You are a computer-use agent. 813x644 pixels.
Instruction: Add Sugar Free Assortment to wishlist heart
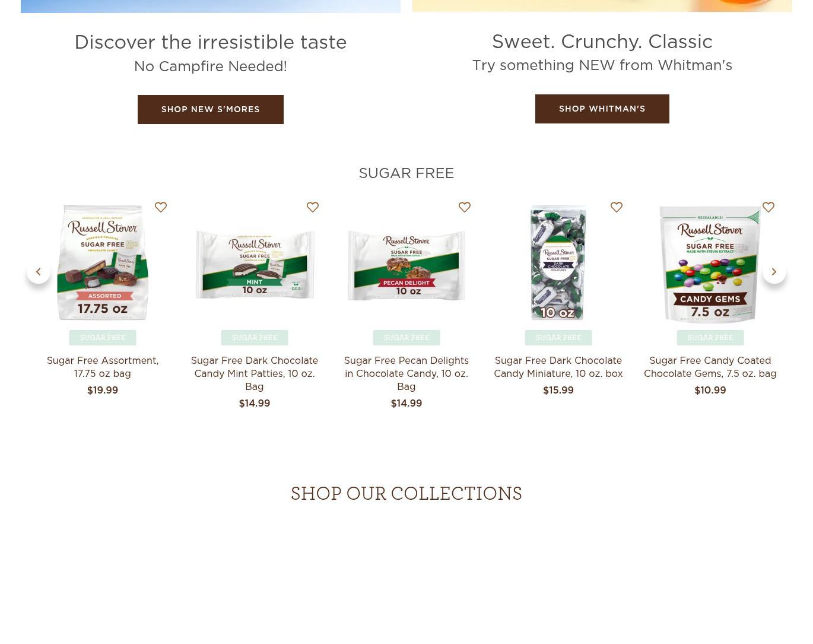(x=161, y=207)
